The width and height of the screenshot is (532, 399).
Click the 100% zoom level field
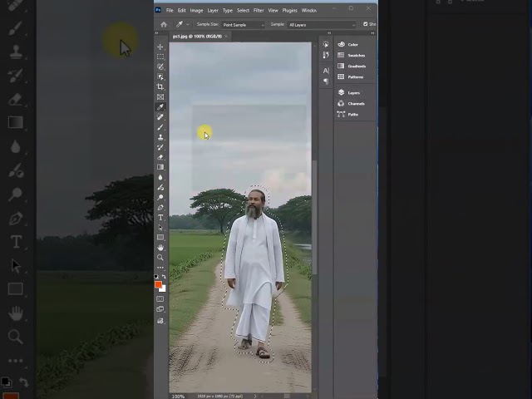(x=178, y=396)
